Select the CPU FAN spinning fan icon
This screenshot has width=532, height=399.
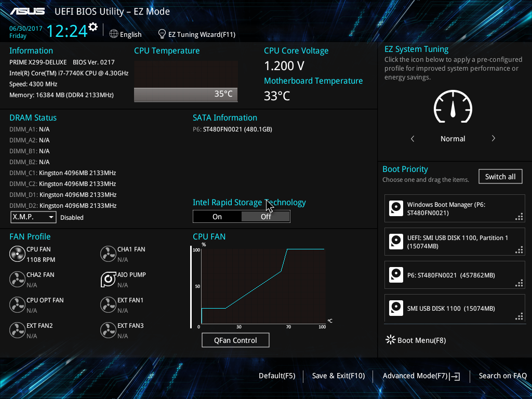[17, 254]
